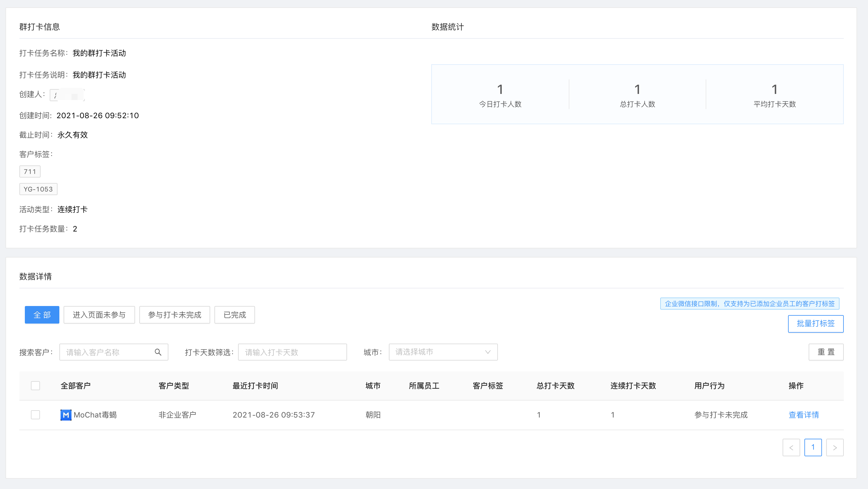
Task: Click the YG-1053 customer tag
Action: (x=38, y=189)
